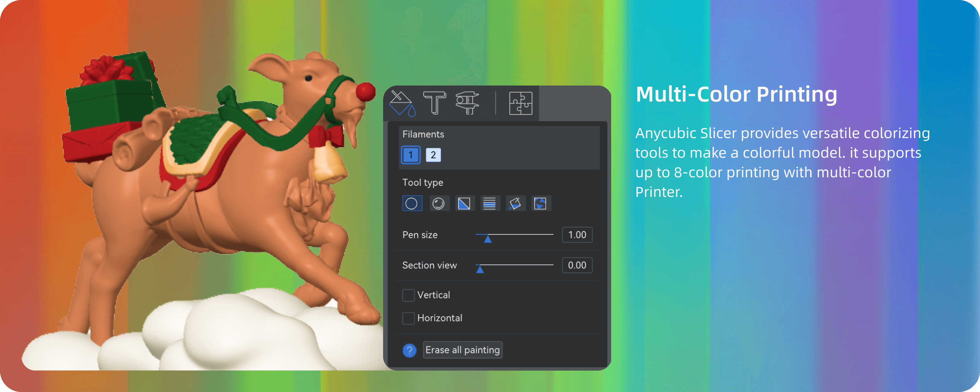
Task: Enable the Vertical checkbox
Action: [408, 295]
